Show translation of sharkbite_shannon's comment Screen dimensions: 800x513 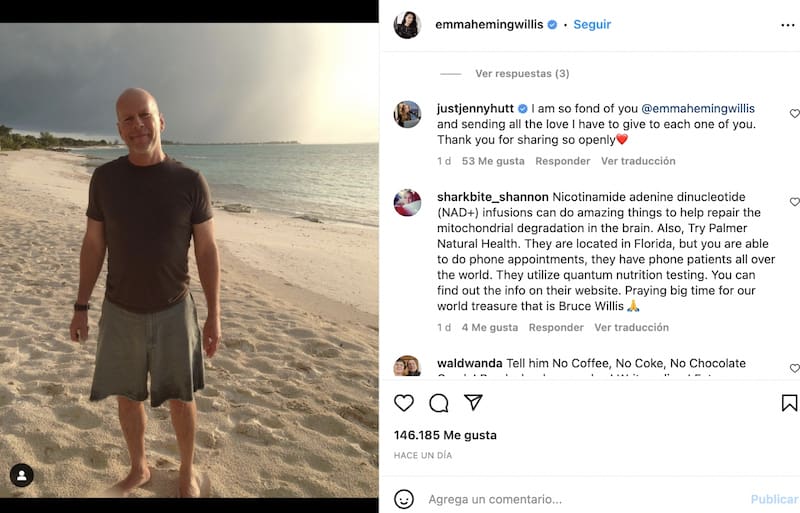632,328
